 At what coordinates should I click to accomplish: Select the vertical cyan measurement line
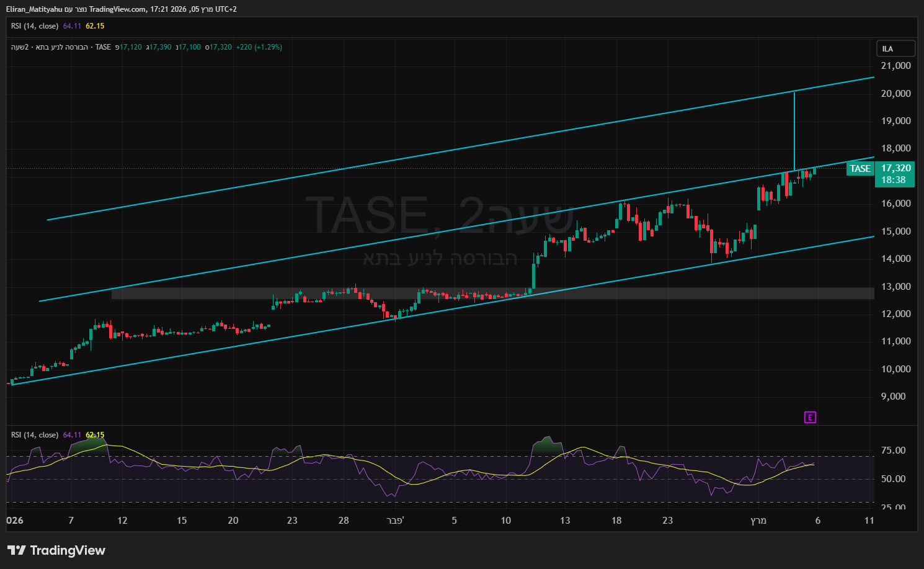coord(794,131)
